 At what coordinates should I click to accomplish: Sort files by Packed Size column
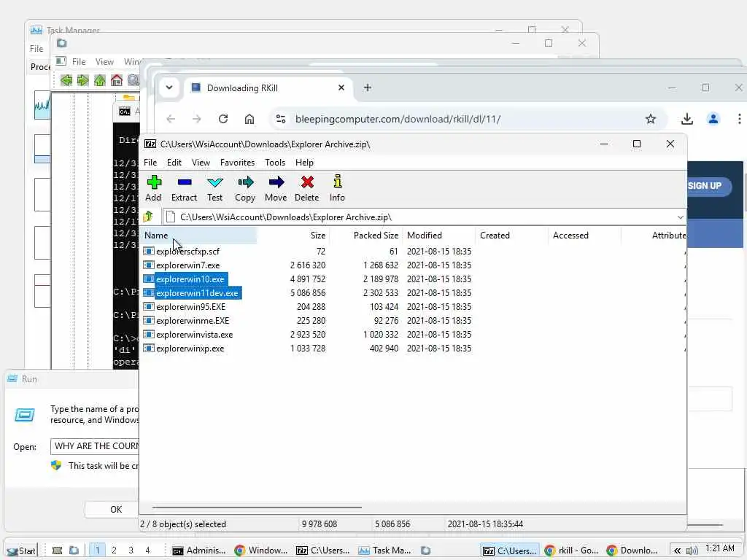coord(366,236)
